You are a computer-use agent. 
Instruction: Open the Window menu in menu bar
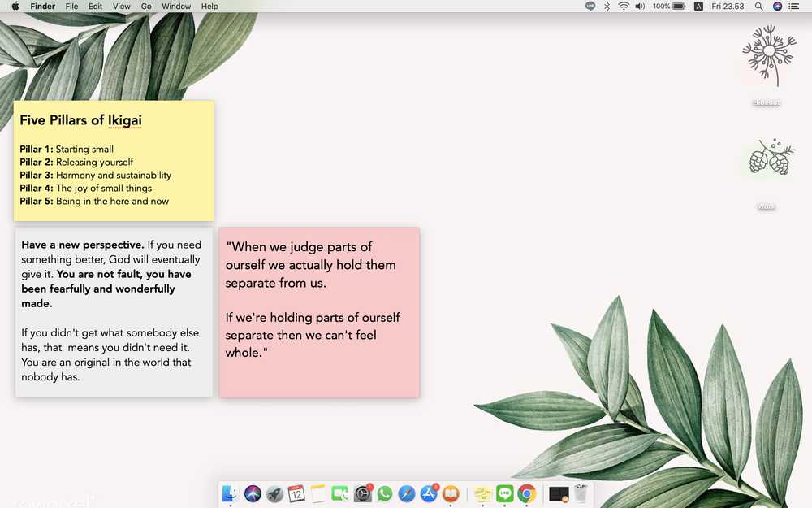(x=176, y=7)
